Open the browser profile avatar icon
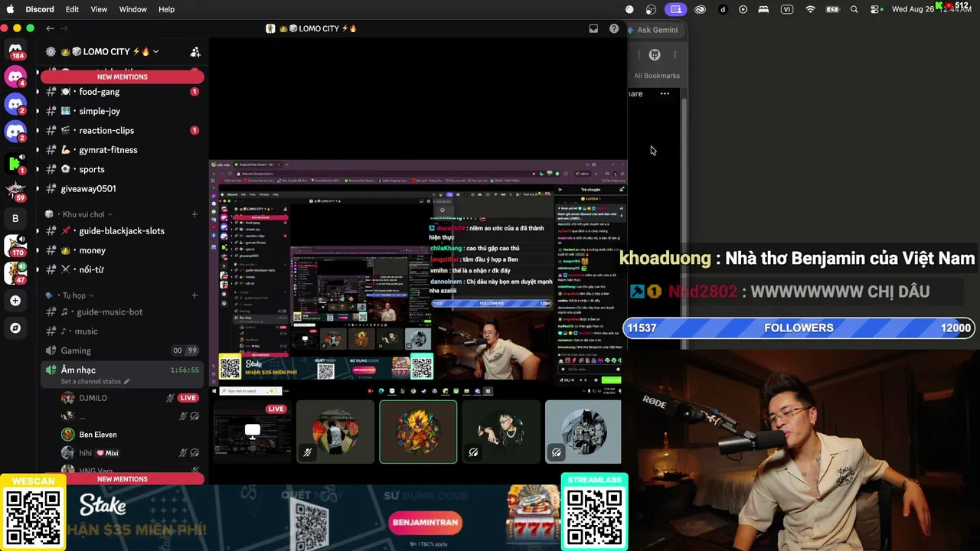Screen dimensions: 980x551 coord(655,54)
